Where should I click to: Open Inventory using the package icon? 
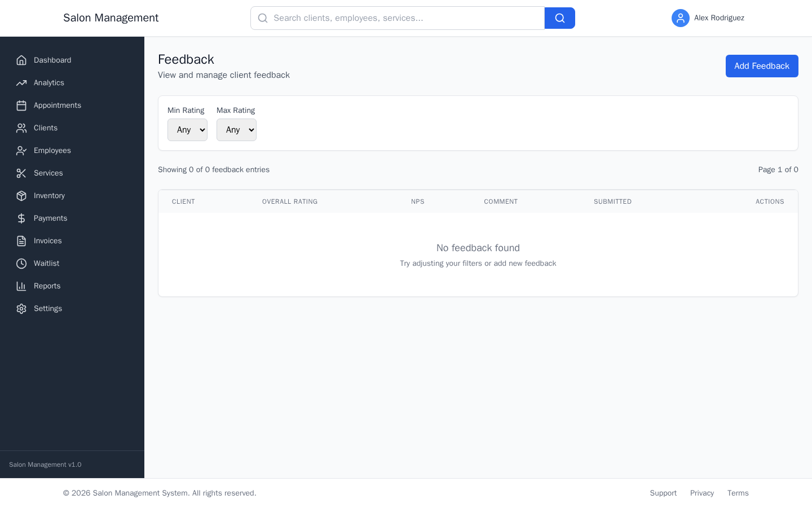(x=21, y=195)
